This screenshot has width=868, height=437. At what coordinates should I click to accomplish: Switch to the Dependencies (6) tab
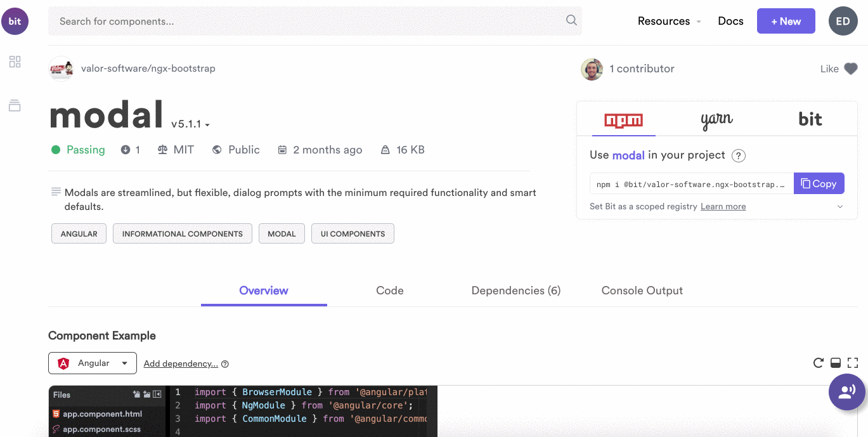click(x=516, y=290)
